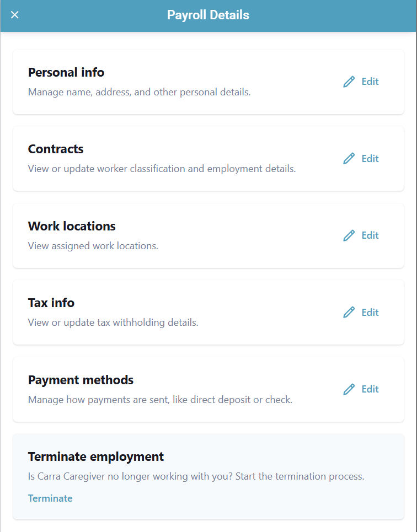
Task: Click the pencil icon for Payment methods
Action: [349, 389]
